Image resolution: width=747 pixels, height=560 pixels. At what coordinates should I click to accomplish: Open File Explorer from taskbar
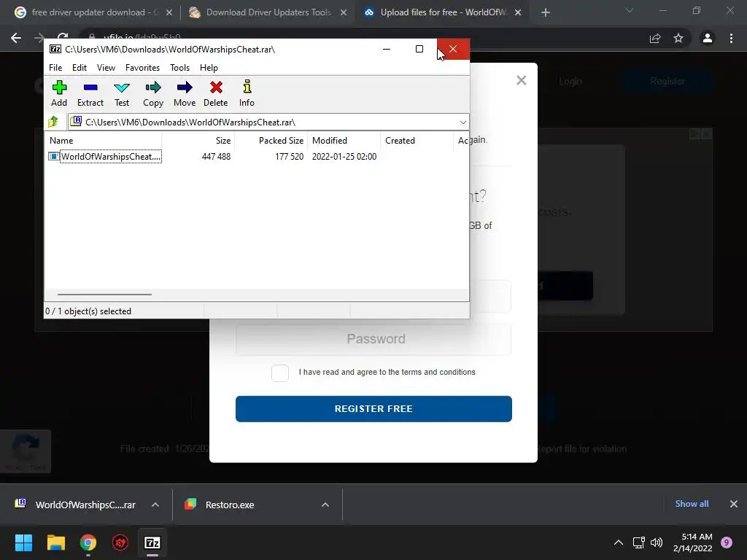(x=55, y=542)
